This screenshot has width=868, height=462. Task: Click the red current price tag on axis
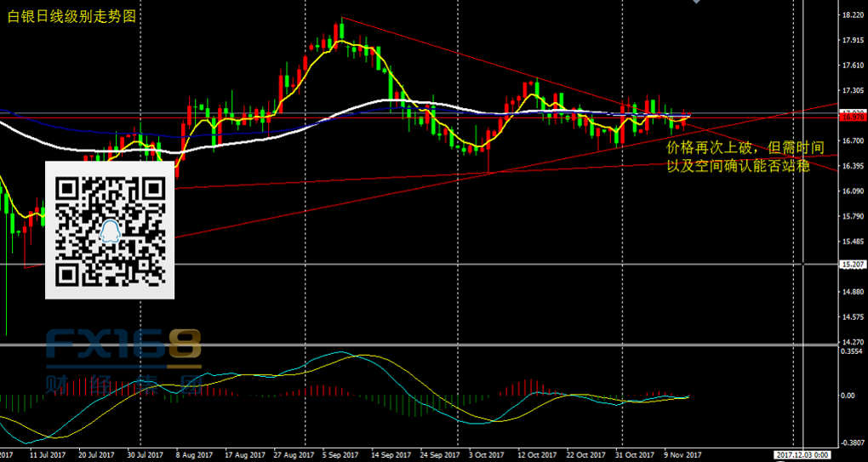click(x=852, y=117)
